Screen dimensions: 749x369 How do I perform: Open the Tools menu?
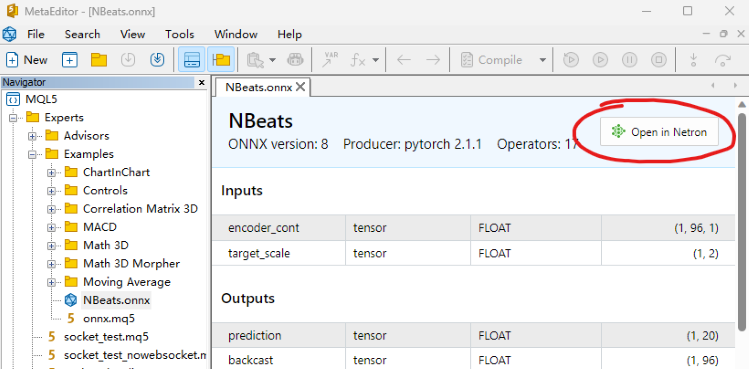click(x=180, y=34)
